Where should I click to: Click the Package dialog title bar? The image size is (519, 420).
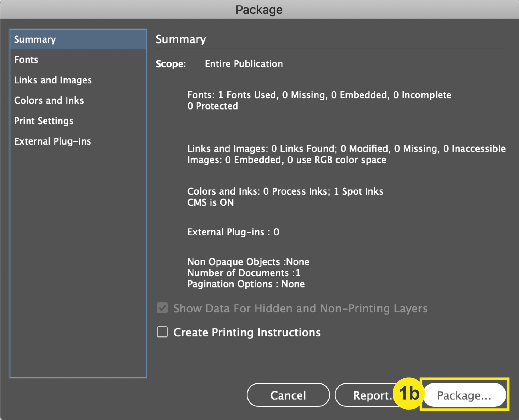[259, 9]
